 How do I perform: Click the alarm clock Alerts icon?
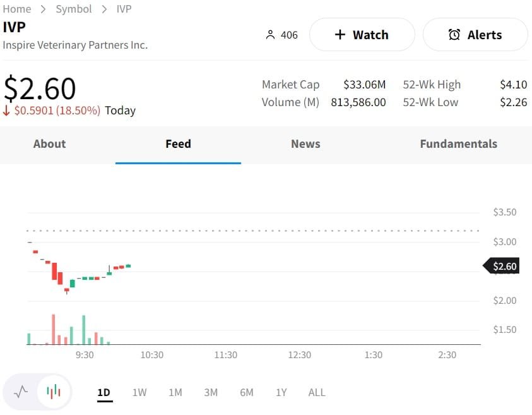pos(454,35)
